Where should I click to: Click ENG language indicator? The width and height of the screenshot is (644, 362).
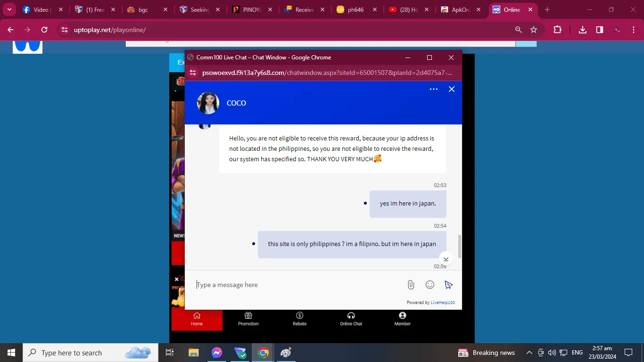577,353
